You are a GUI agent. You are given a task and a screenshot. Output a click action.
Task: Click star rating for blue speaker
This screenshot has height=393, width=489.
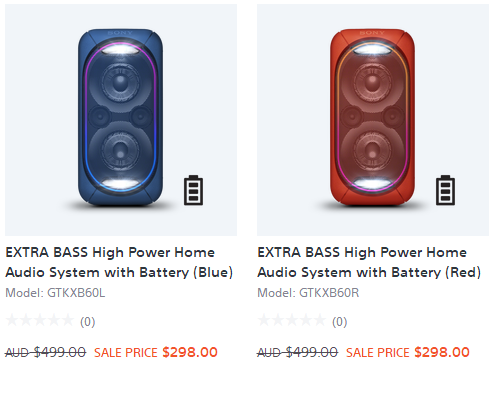(x=40, y=320)
